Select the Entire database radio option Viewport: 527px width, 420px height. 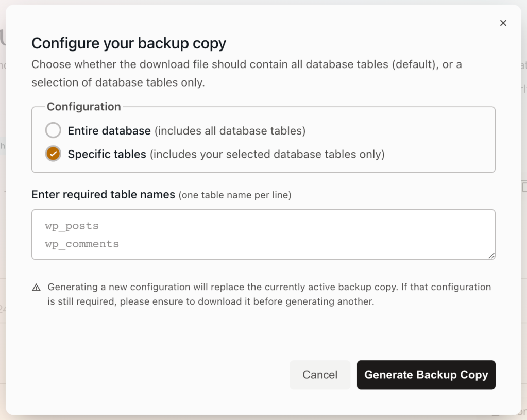pyautogui.click(x=53, y=130)
